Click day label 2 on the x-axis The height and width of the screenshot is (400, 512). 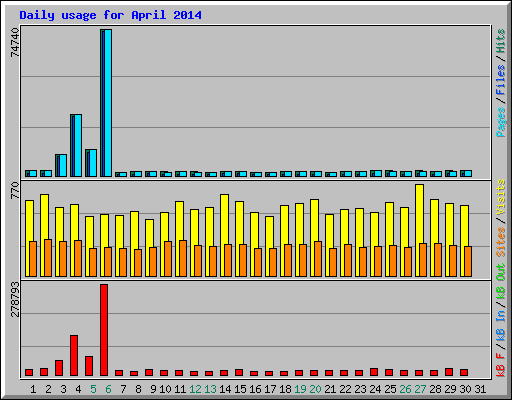48,389
